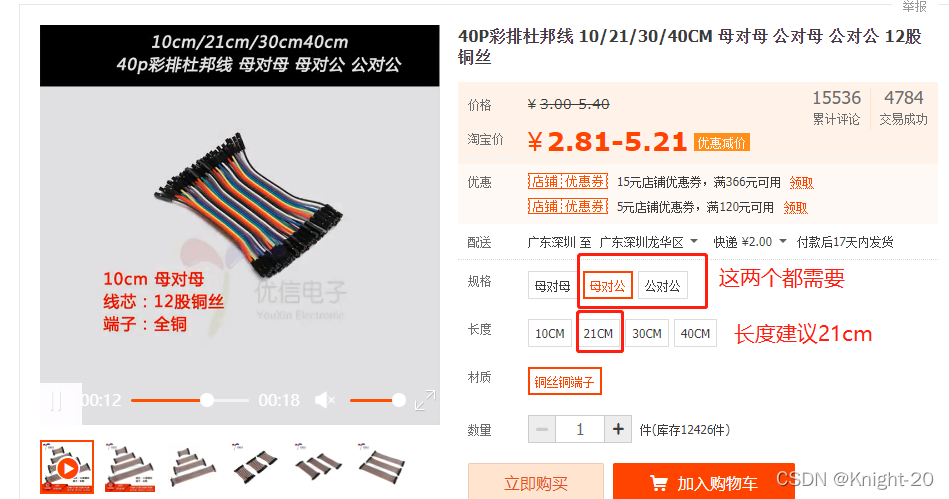Screen dimensions: 949x499
Task: Claim the 5元 store coupon via 领取
Action: pos(795,207)
